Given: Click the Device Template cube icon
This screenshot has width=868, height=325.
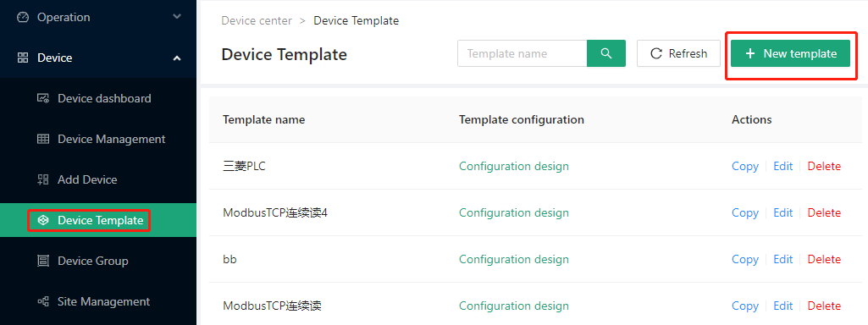Looking at the screenshot, I should tap(43, 220).
